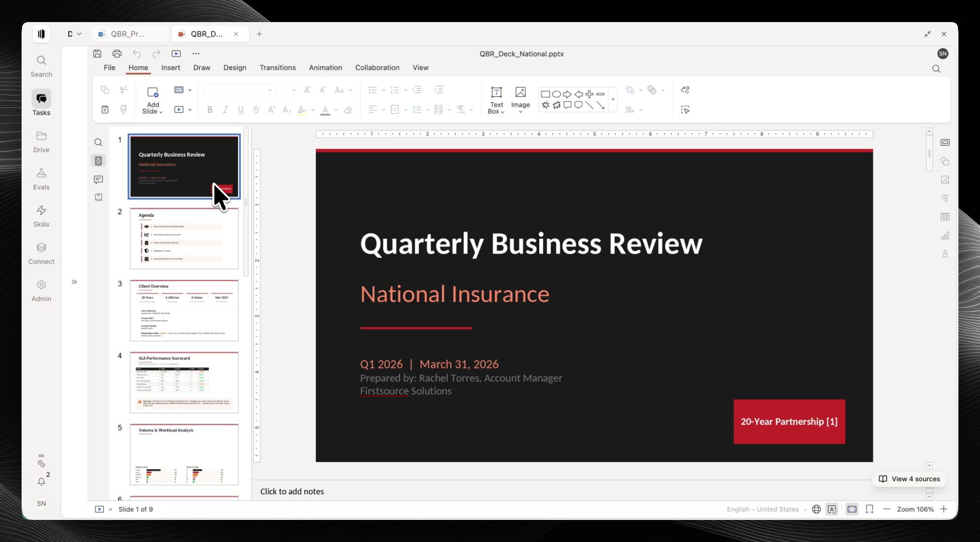Image resolution: width=980 pixels, height=542 pixels.
Task: Click the highlight color swatch
Action: [x=302, y=110]
